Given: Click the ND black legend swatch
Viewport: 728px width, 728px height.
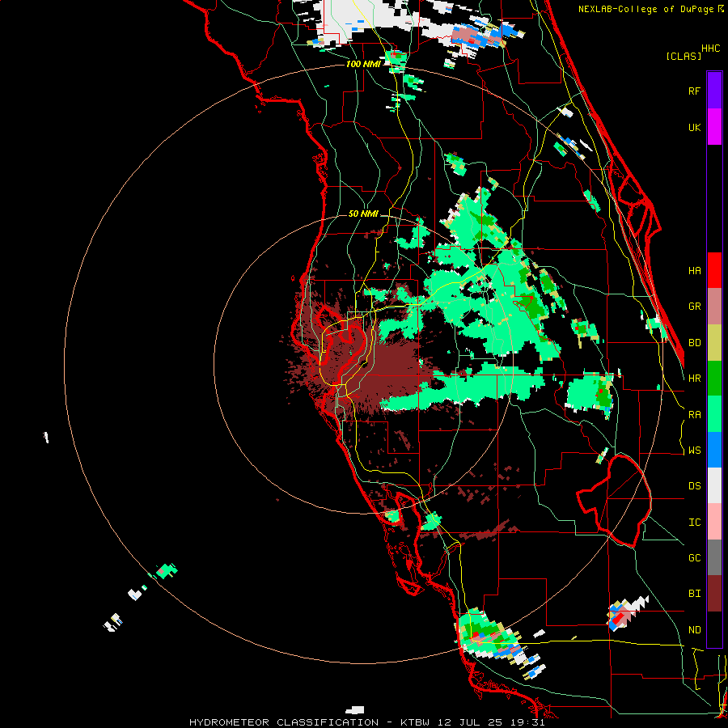Looking at the screenshot, I should [x=714, y=629].
